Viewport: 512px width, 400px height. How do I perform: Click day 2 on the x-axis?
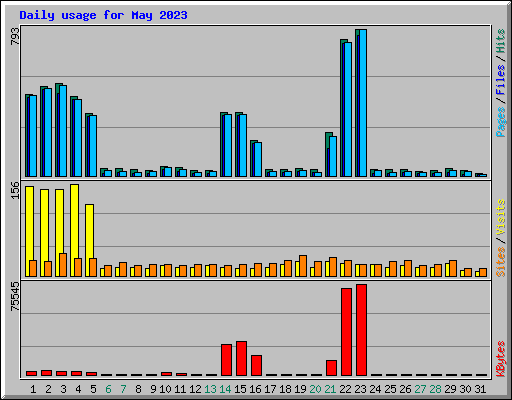pos(48,389)
